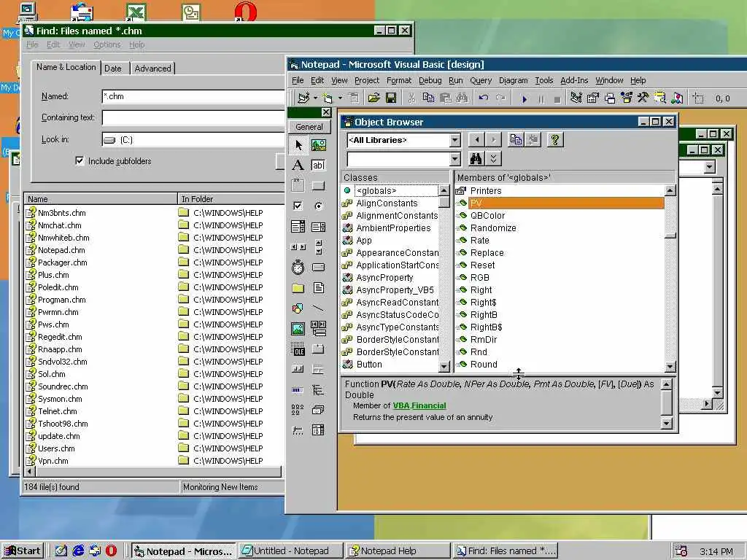Viewport: 747px width, 560px height.
Task: Select the ComboBox control tool
Action: [x=298, y=226]
